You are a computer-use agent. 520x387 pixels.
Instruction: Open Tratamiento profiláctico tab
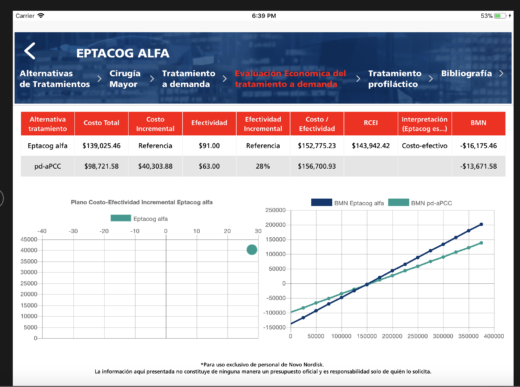(395, 79)
